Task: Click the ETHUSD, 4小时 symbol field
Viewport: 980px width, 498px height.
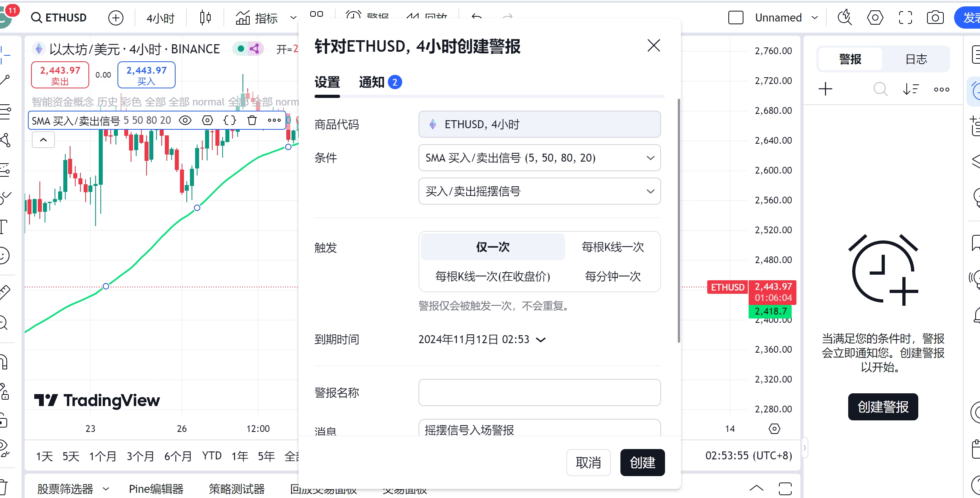Action: click(540, 124)
